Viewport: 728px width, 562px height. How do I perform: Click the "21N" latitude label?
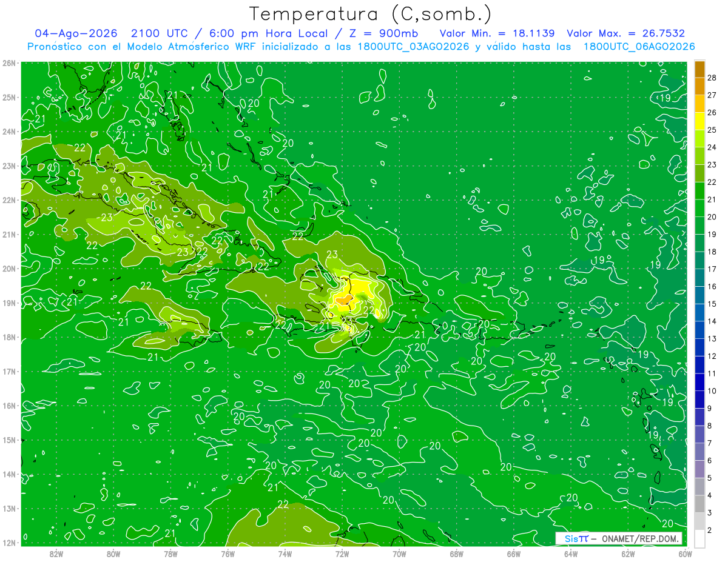click(x=9, y=234)
